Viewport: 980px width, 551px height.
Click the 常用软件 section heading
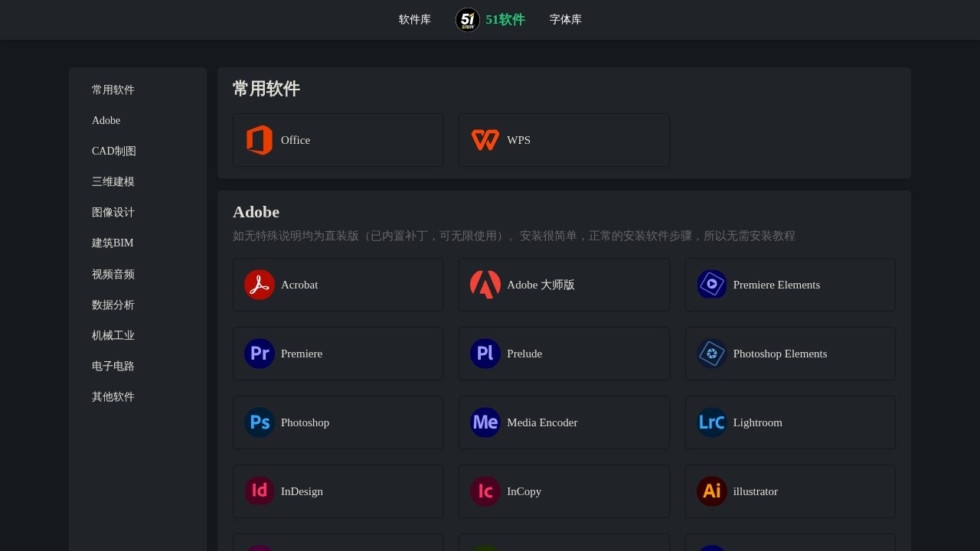coord(266,89)
